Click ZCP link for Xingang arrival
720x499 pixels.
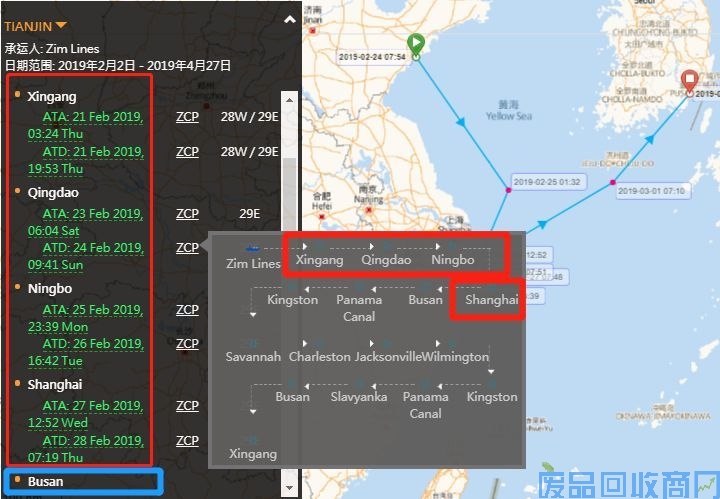point(187,117)
